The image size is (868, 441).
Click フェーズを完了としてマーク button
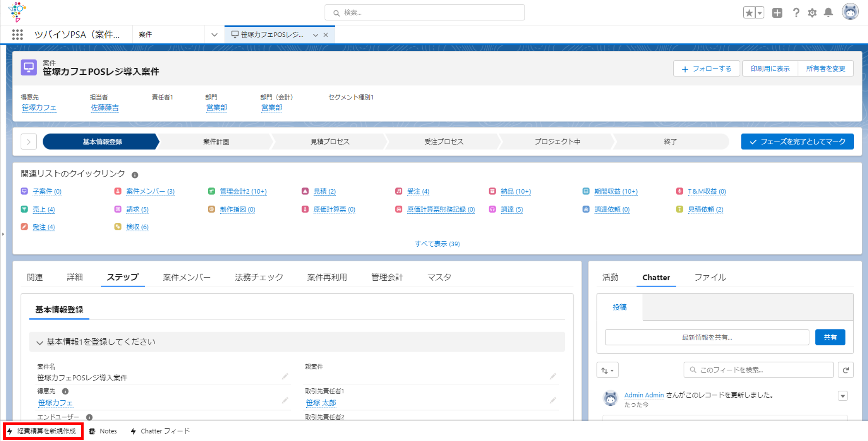797,142
